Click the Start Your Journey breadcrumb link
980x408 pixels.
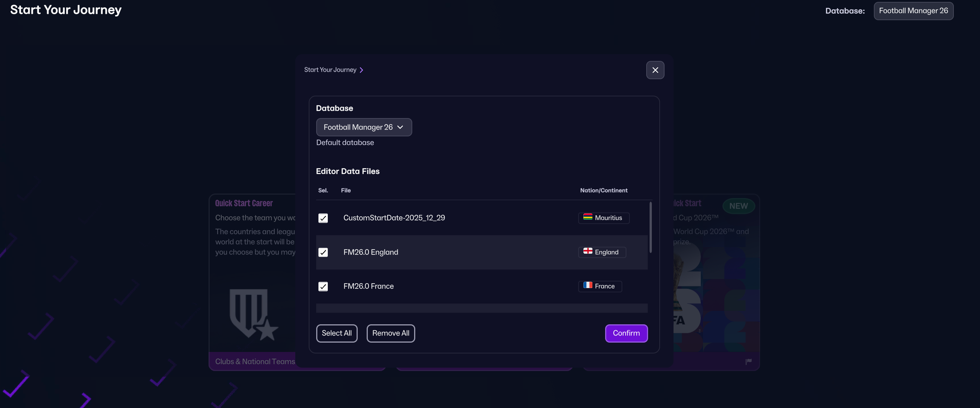click(330, 69)
